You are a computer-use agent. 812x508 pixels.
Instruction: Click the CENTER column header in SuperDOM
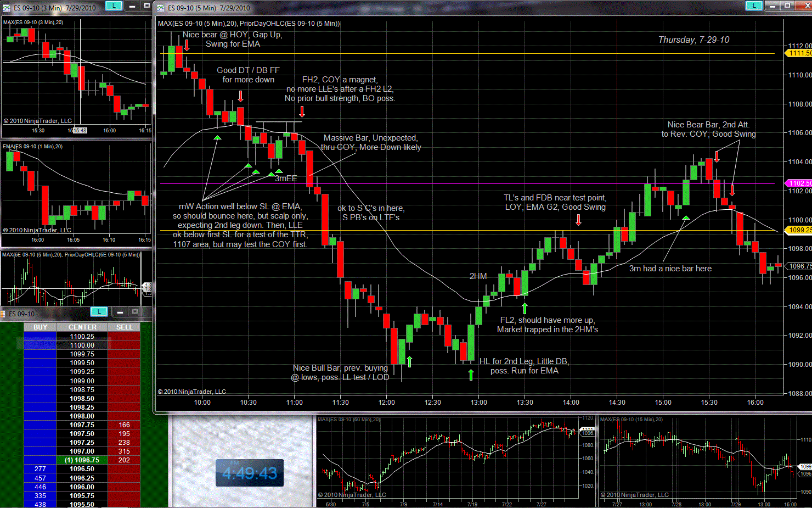tap(82, 327)
